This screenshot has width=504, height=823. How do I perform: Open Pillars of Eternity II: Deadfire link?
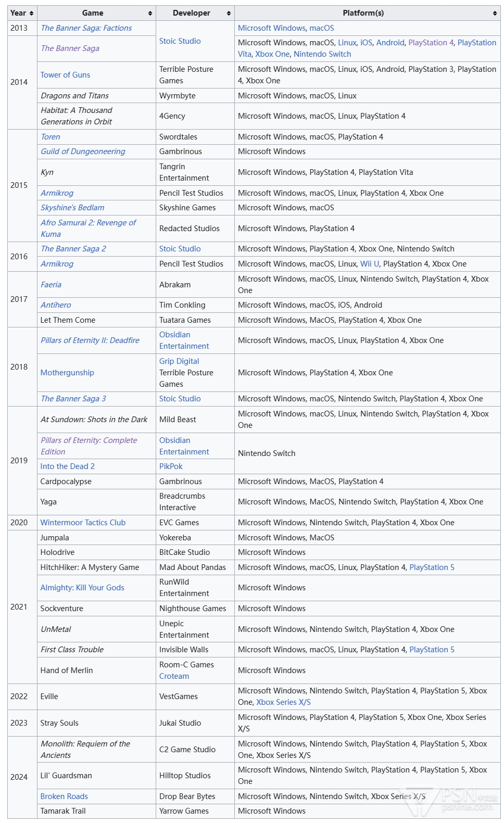pyautogui.click(x=90, y=340)
